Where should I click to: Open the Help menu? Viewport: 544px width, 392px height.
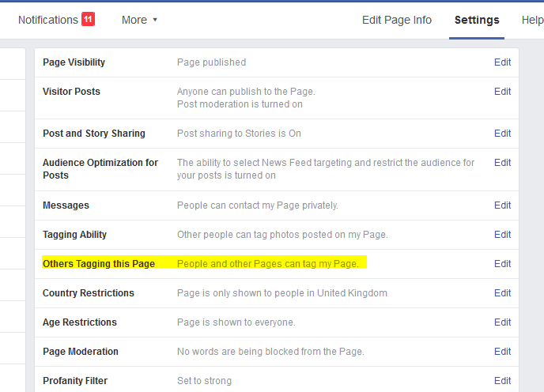coord(533,20)
